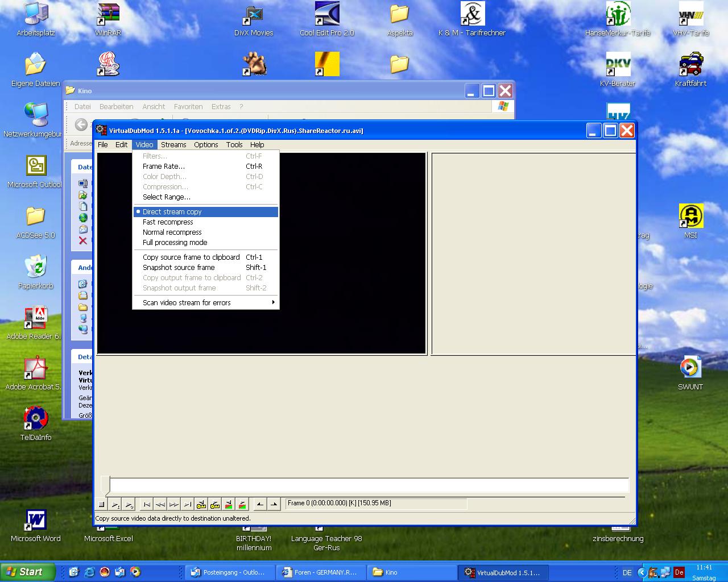The width and height of the screenshot is (728, 582).
Task: Open the HanseMerkur-Tarife shortcut
Action: pyautogui.click(x=618, y=20)
